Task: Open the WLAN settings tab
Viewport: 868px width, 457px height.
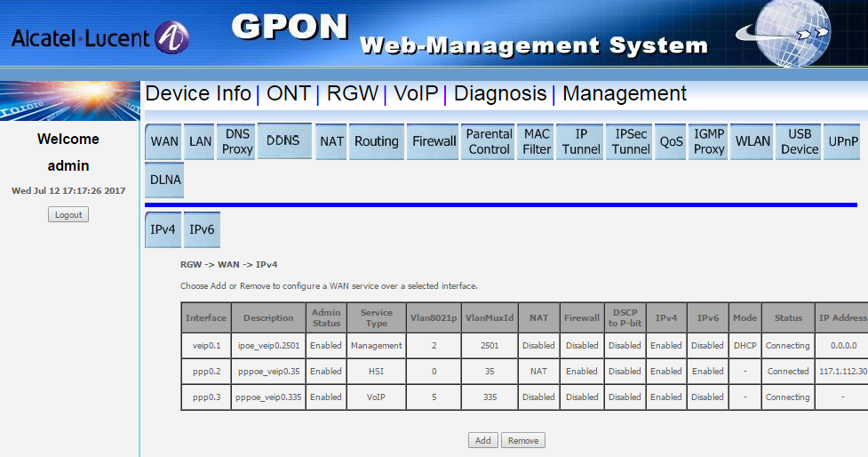Action: coord(753,141)
